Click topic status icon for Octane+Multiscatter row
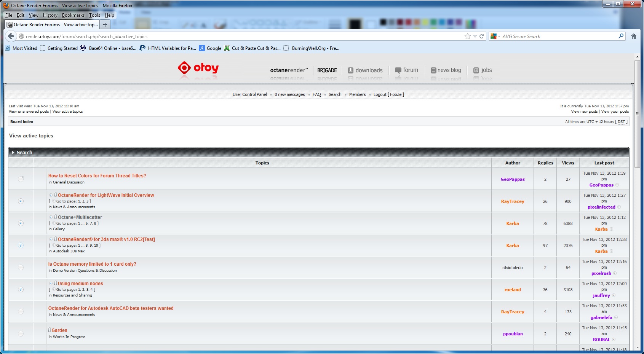Image resolution: width=644 pixels, height=354 pixels. 21,223
